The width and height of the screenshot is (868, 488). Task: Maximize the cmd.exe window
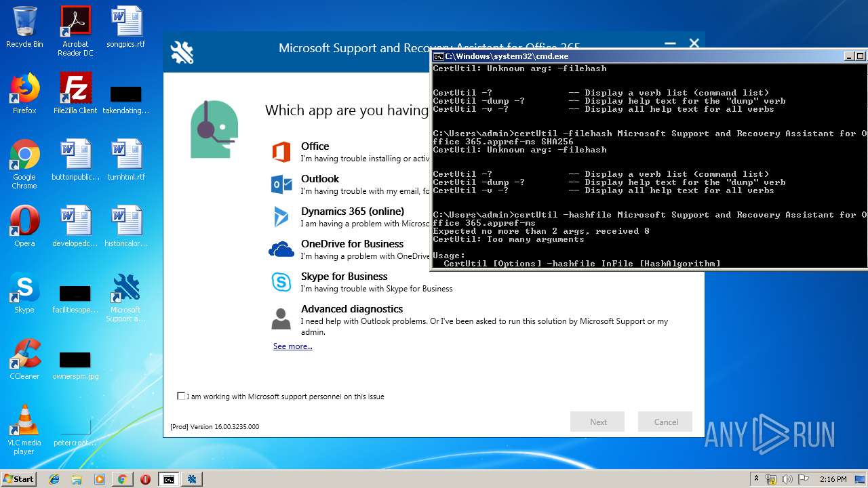pyautogui.click(x=861, y=56)
